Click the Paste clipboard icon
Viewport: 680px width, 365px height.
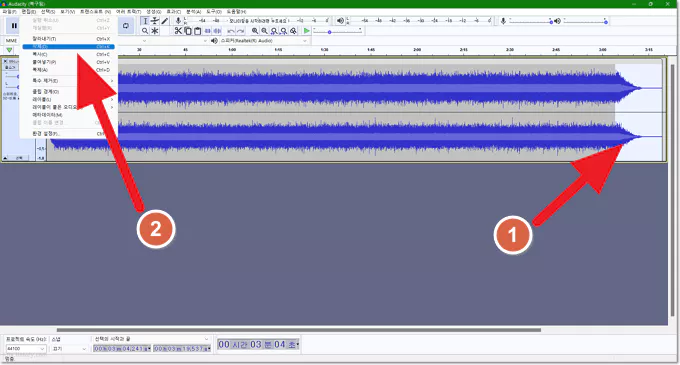point(198,31)
